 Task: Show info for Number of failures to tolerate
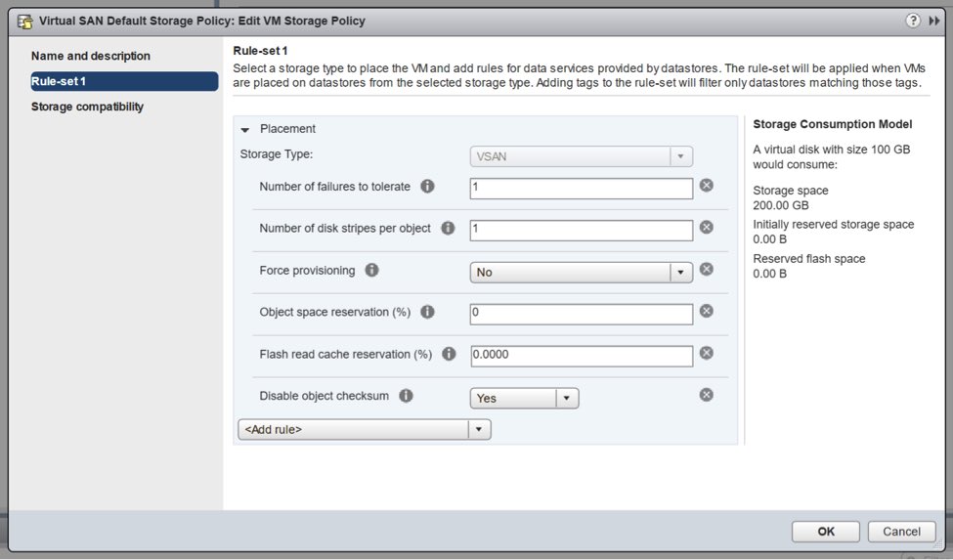click(x=427, y=186)
